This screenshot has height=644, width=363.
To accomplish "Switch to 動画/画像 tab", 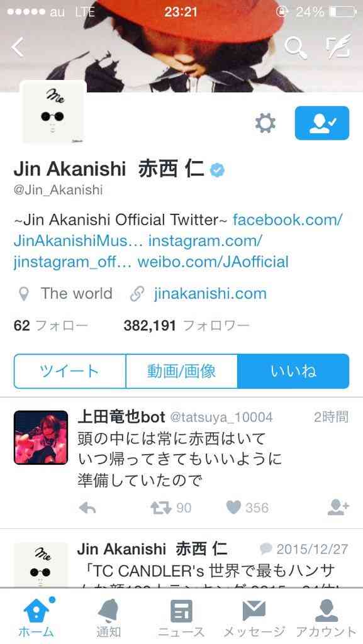I will (x=181, y=371).
